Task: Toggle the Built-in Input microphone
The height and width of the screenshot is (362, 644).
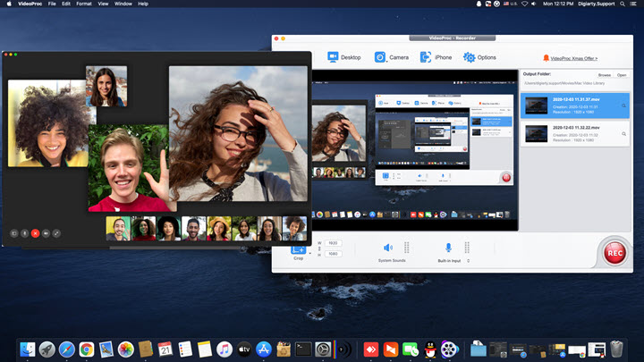Action: pyautogui.click(x=448, y=248)
